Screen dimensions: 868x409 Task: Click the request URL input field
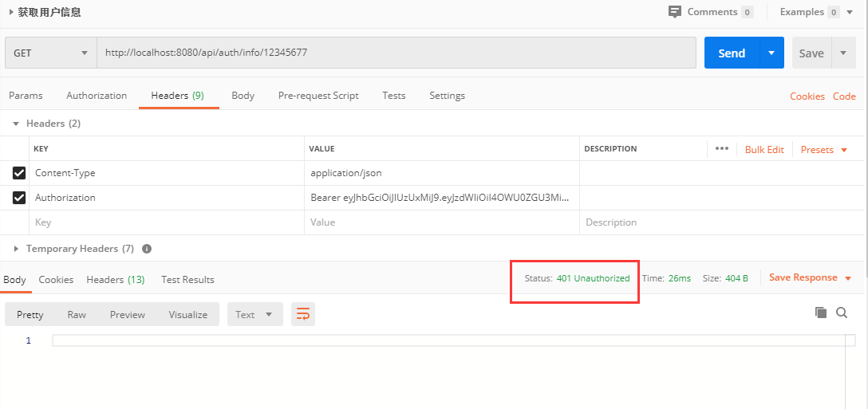pyautogui.click(x=397, y=53)
